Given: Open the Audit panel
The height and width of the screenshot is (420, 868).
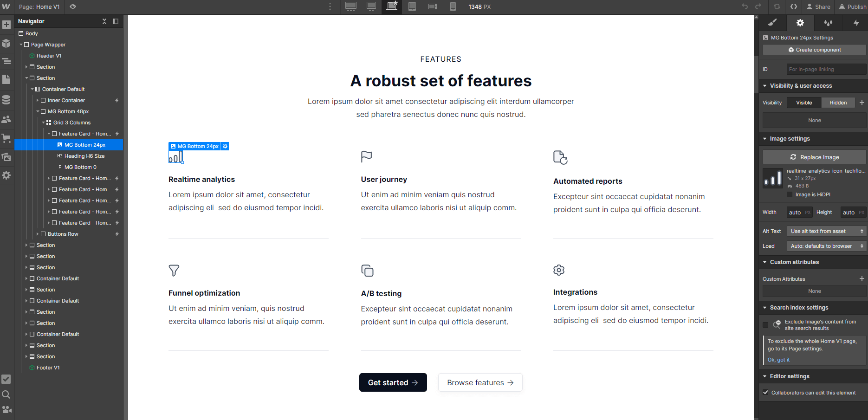Looking at the screenshot, I should pyautogui.click(x=7, y=379).
